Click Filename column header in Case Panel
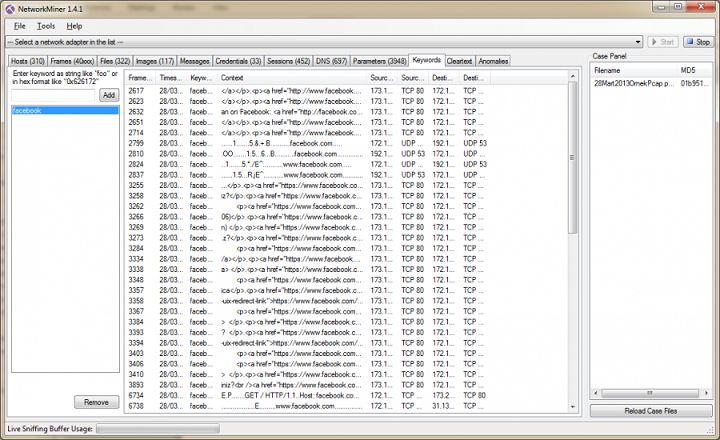 [x=634, y=70]
